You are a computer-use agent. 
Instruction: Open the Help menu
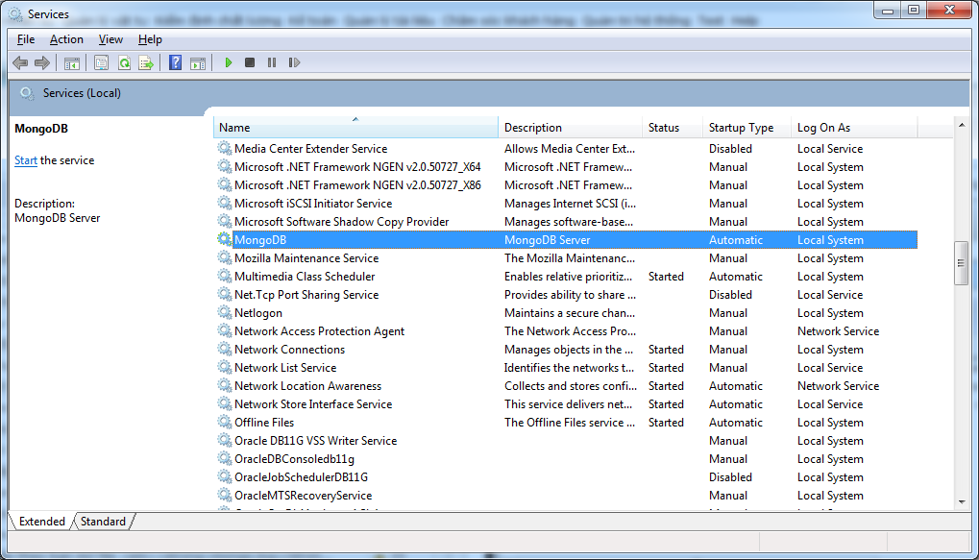coord(150,39)
